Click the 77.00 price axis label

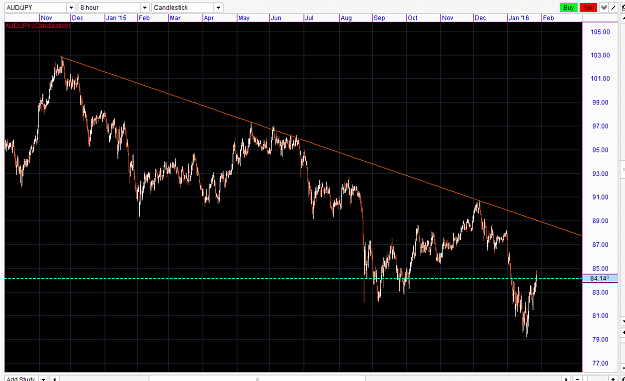tap(600, 363)
